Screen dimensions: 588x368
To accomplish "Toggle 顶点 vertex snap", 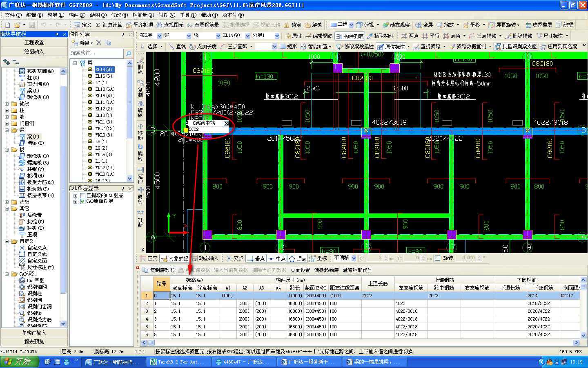I will [x=298, y=258].
